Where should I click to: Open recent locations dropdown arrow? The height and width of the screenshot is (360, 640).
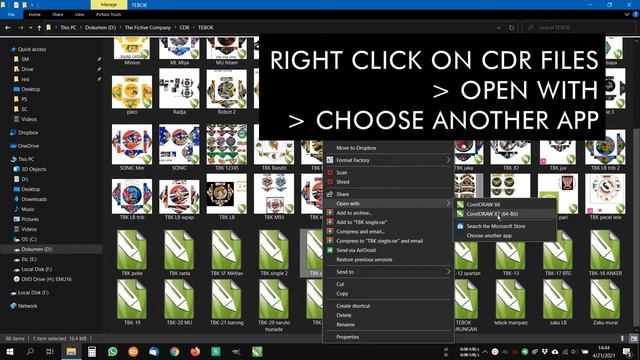coord(30,27)
